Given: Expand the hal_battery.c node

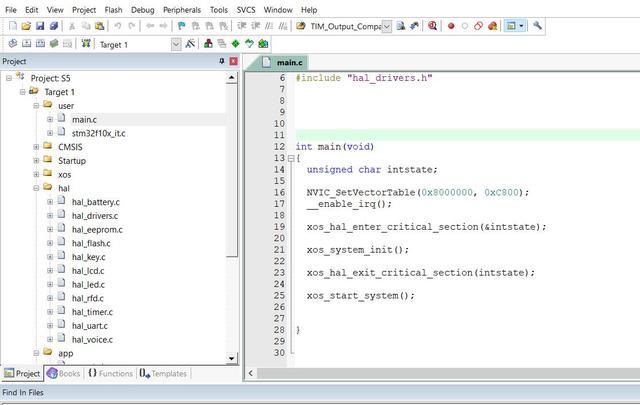Looking at the screenshot, I should (50, 202).
